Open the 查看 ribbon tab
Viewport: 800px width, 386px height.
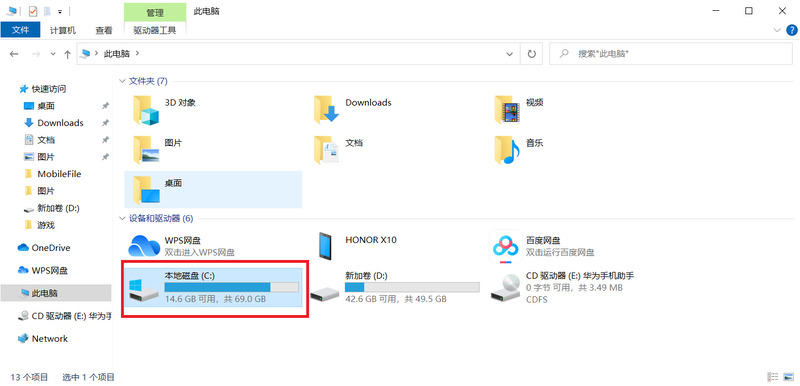click(104, 30)
